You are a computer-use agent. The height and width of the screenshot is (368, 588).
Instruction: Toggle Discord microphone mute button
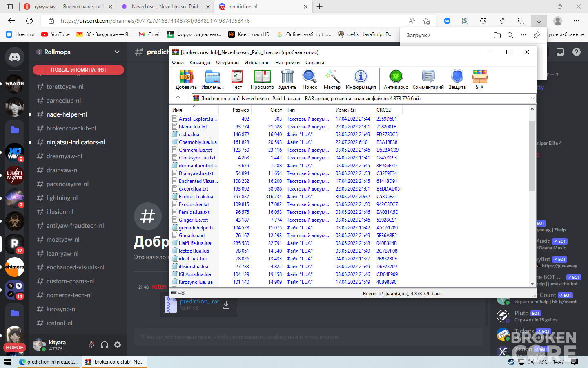[x=91, y=345]
